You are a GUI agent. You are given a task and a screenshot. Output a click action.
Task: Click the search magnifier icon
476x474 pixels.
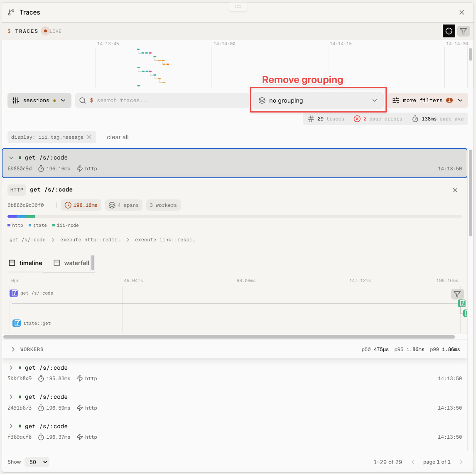82,101
